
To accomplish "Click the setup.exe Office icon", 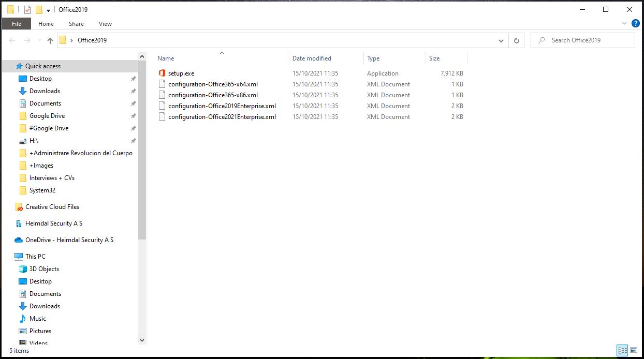I will pos(162,73).
